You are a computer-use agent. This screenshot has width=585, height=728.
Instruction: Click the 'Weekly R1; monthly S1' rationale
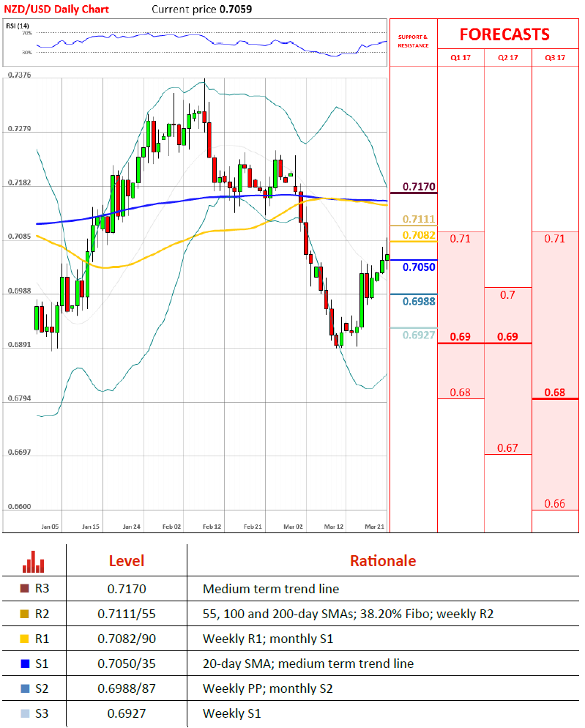(x=269, y=639)
